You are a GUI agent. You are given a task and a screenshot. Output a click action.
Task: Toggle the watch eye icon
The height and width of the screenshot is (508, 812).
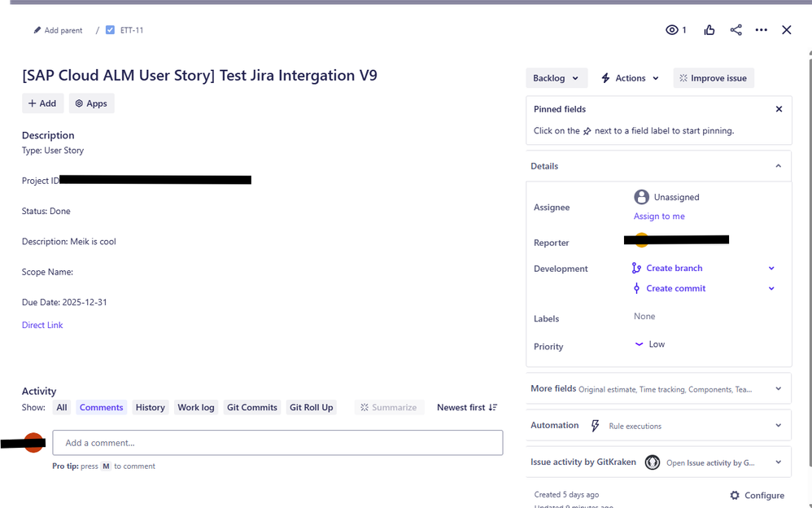(672, 30)
